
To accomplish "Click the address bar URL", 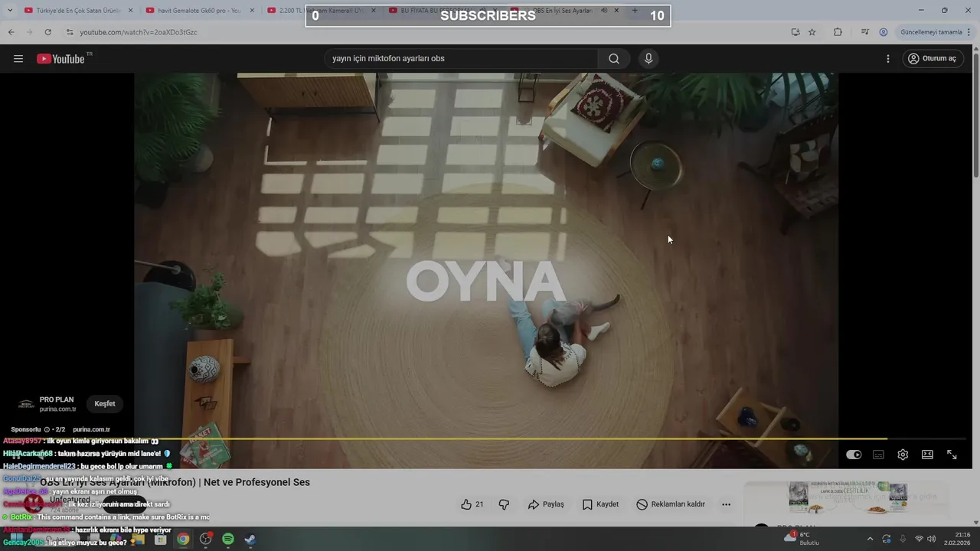I will pos(139,32).
